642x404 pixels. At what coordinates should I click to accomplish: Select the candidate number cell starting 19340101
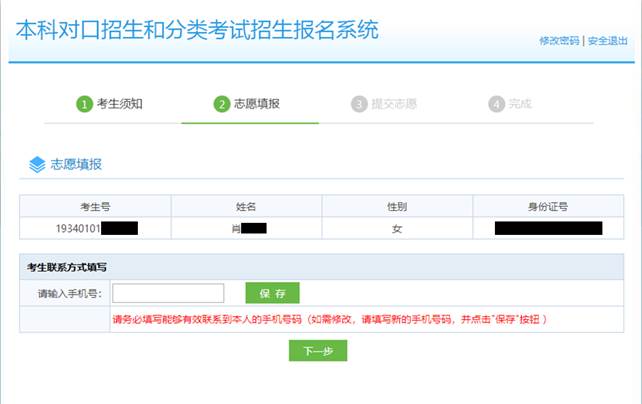pos(95,228)
